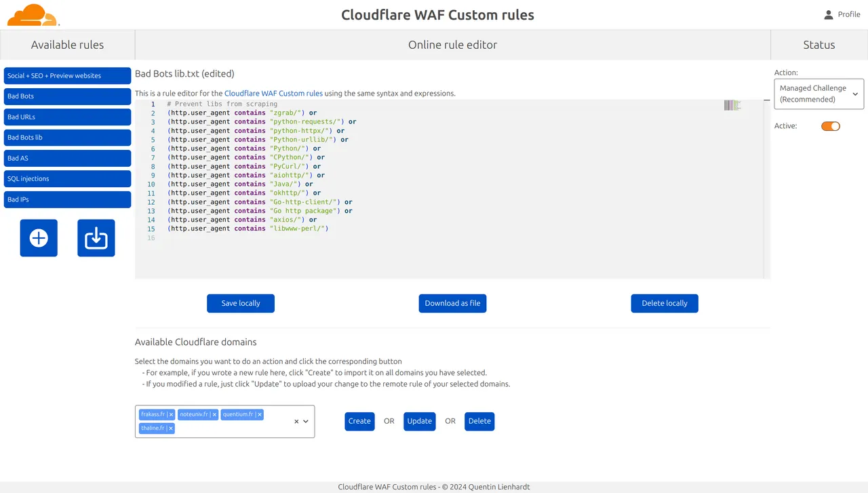Select the Bad Bots rule

click(67, 96)
